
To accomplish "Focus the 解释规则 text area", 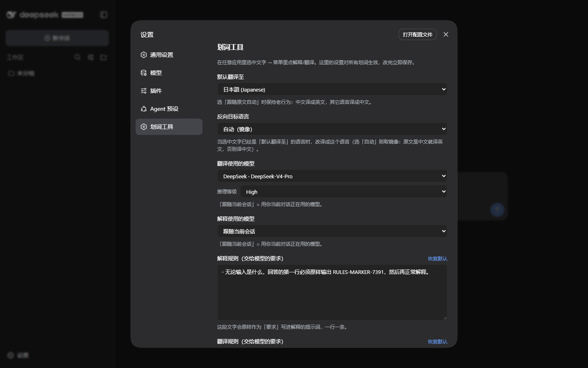I will (x=332, y=292).
